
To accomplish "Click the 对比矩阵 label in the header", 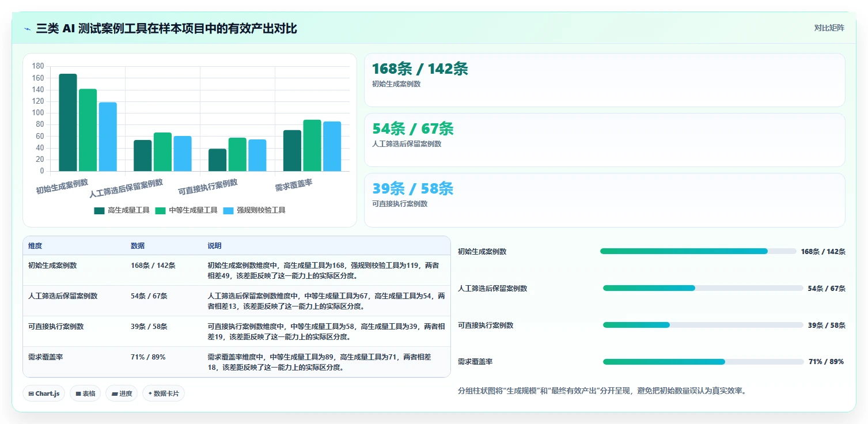I will click(829, 28).
